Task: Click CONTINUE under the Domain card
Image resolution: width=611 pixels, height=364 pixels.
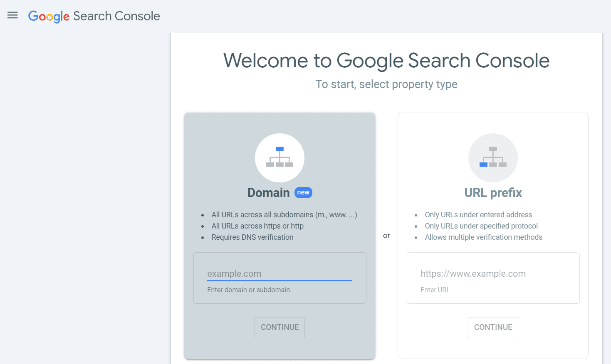Action: [280, 327]
